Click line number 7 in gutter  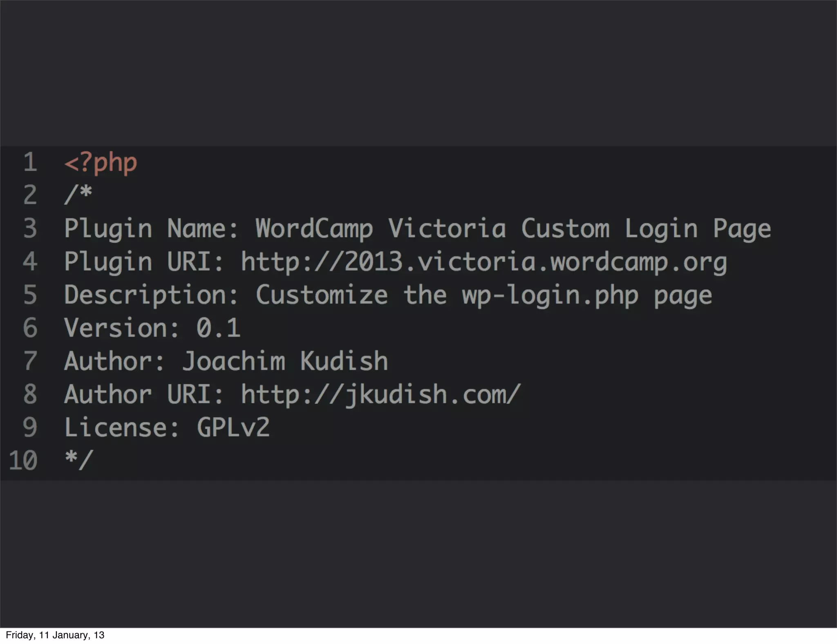point(30,361)
